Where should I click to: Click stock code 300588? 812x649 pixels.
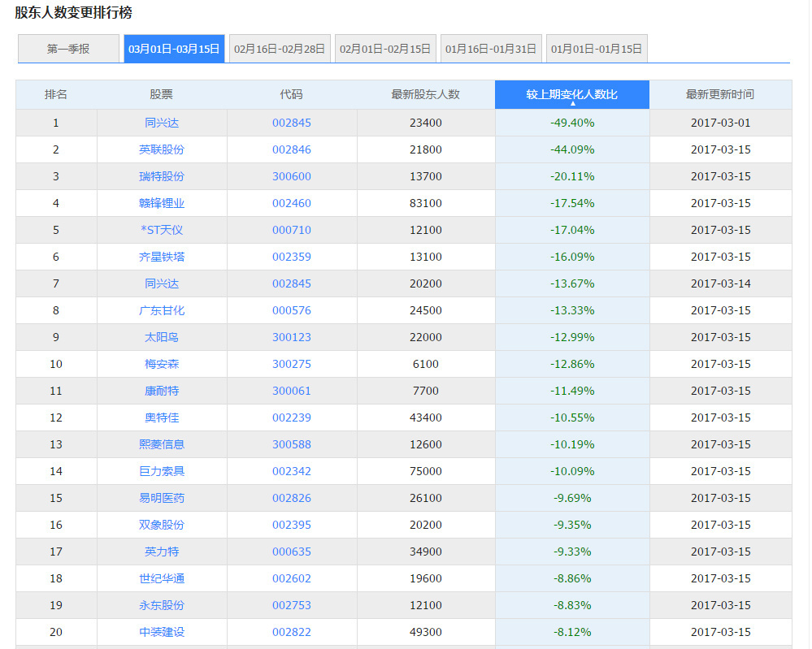coord(292,444)
